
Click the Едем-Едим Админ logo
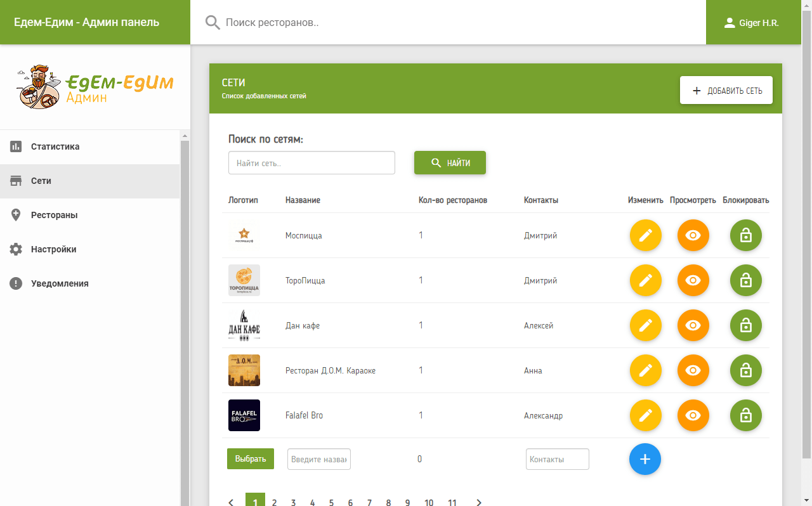pos(95,86)
